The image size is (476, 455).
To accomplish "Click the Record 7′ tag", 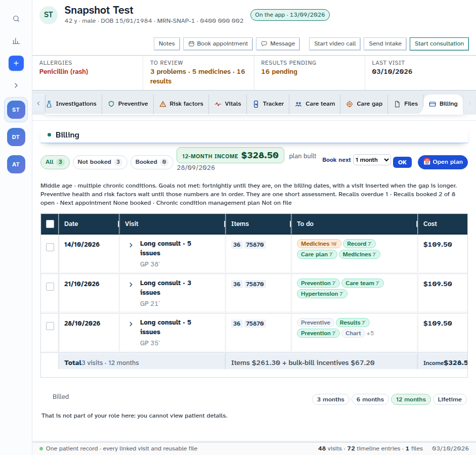I will (359, 244).
